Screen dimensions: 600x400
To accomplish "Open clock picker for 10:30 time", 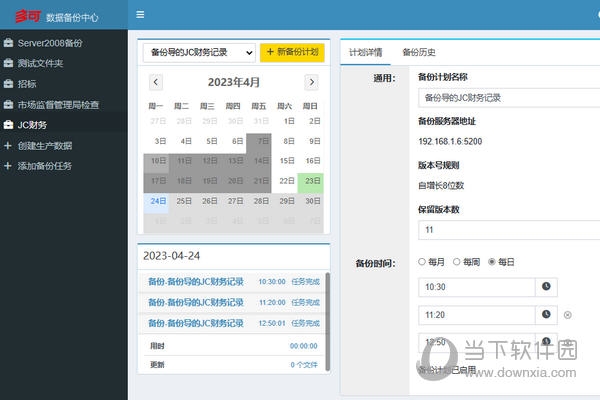I will tap(546, 287).
